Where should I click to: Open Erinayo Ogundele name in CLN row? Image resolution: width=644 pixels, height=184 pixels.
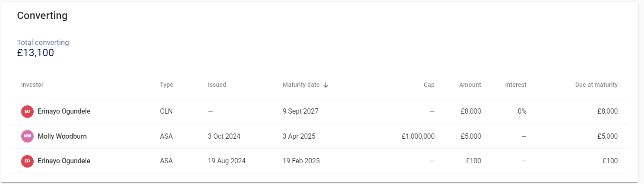[64, 111]
